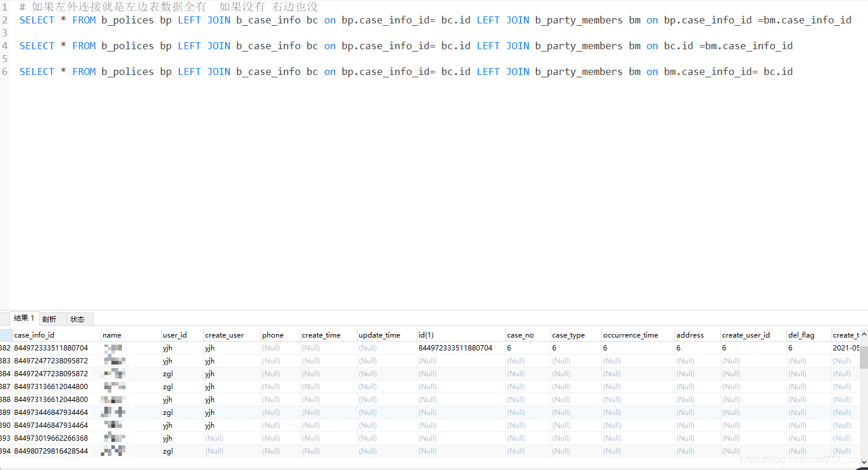This screenshot has height=470, width=868.
Task: Select the update_time column header
Action: (386, 335)
